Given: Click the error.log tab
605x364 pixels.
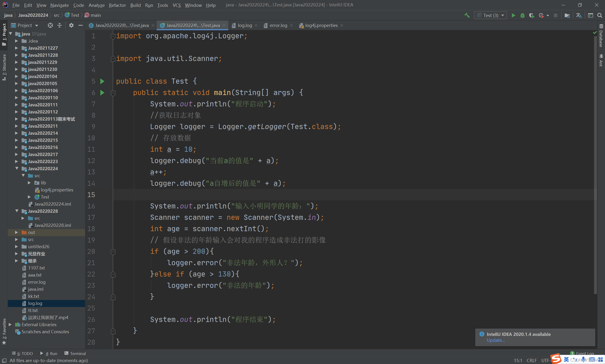Looking at the screenshot, I should click(x=277, y=25).
